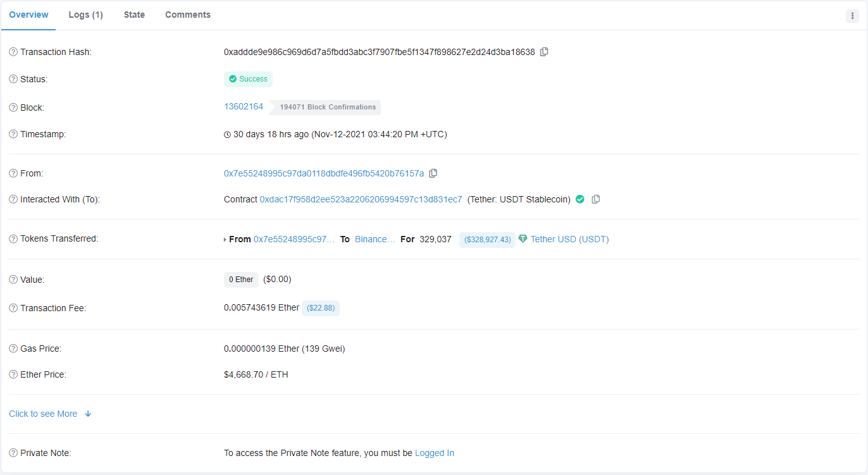
Task: Click help icon beside Transaction Fee
Action: 13,308
